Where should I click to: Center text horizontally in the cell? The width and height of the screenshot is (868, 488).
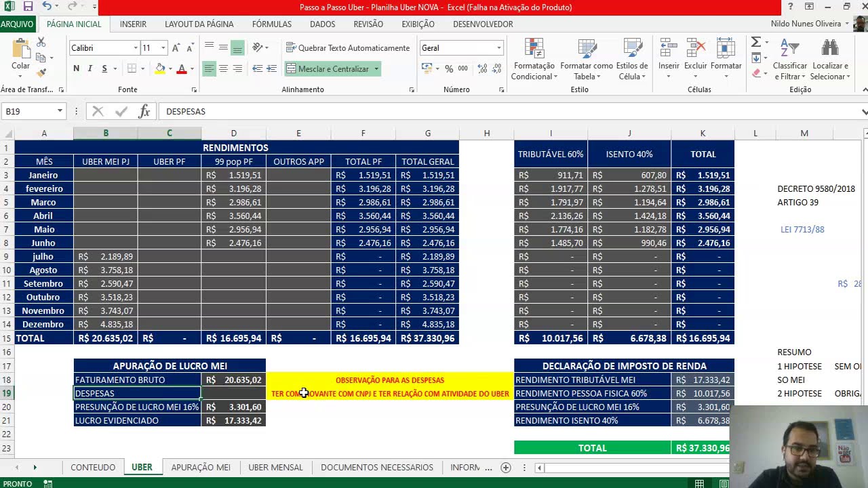pos(223,68)
